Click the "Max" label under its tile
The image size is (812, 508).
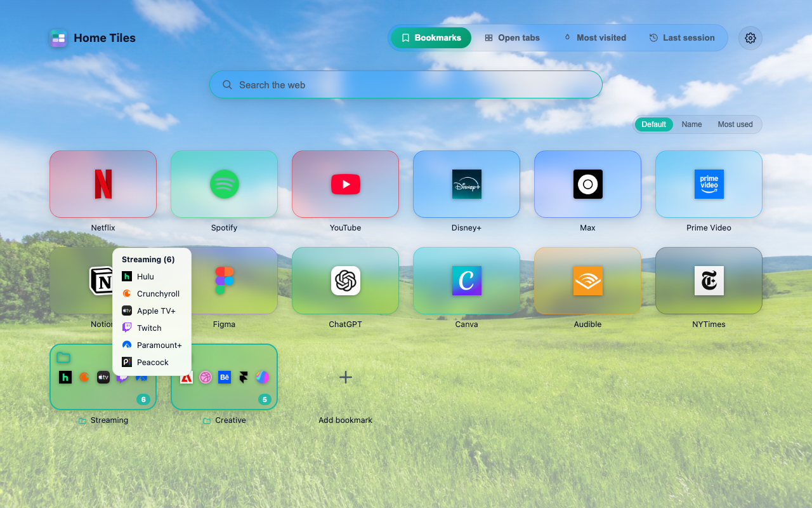pos(587,228)
